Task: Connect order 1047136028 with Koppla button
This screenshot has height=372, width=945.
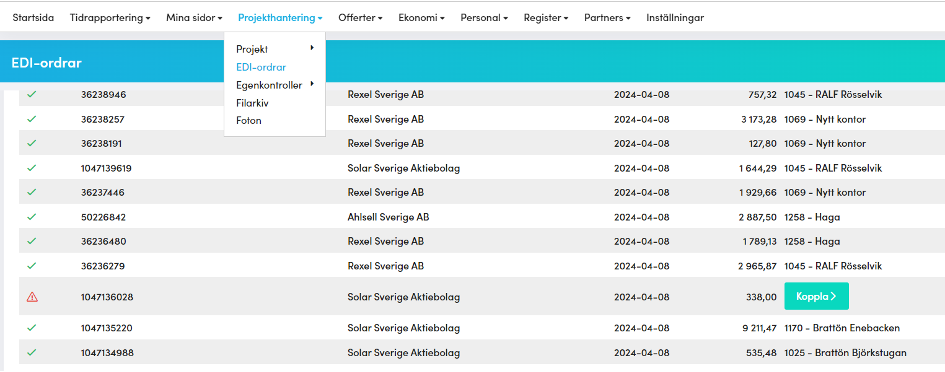Action: [x=816, y=296]
